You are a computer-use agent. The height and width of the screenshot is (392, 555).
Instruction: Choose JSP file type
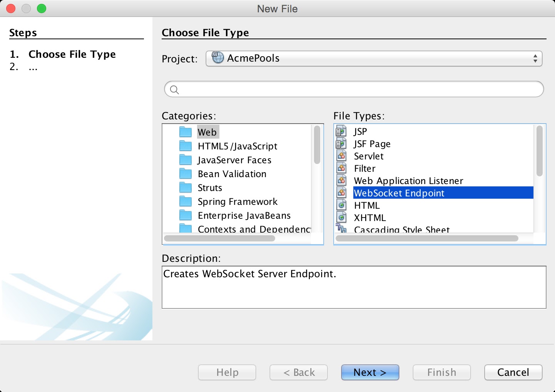[361, 131]
